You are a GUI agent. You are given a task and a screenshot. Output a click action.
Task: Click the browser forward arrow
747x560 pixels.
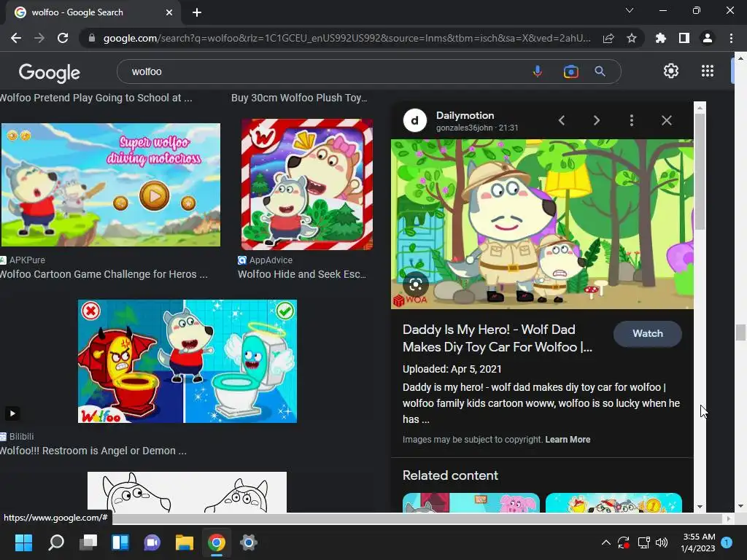click(x=39, y=38)
